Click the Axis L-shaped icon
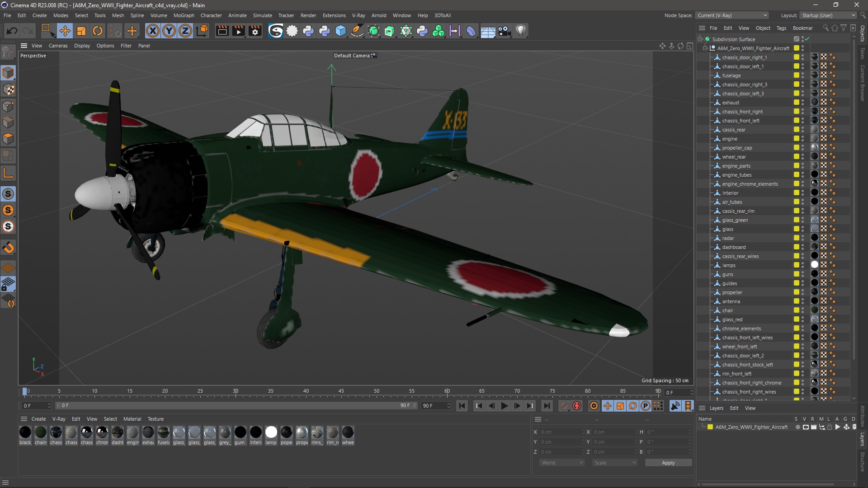868x488 pixels. 8,174
